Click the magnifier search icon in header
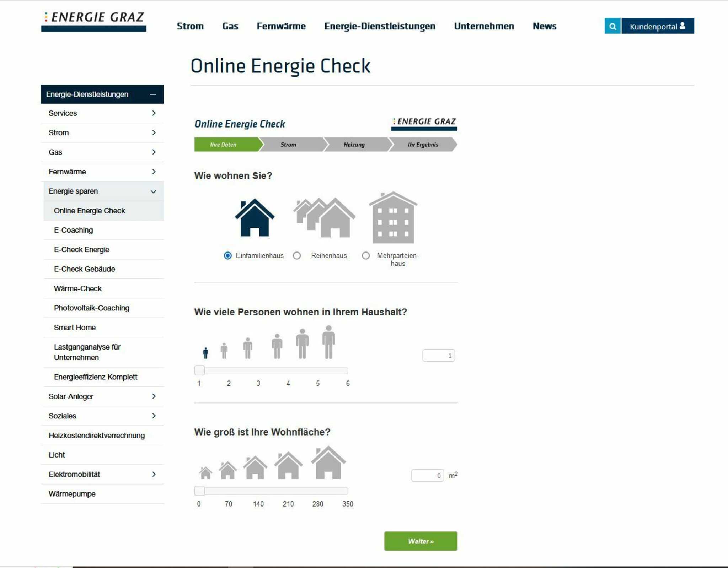 [612, 26]
